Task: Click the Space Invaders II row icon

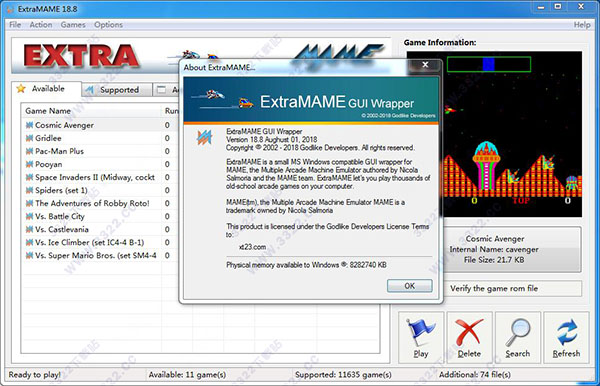Action: tap(29, 177)
